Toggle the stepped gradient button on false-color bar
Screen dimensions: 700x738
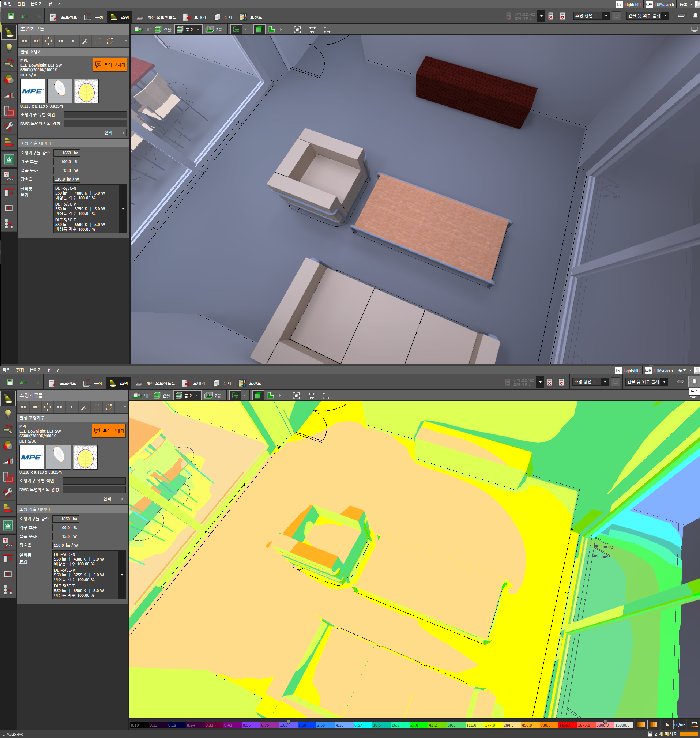[653, 724]
